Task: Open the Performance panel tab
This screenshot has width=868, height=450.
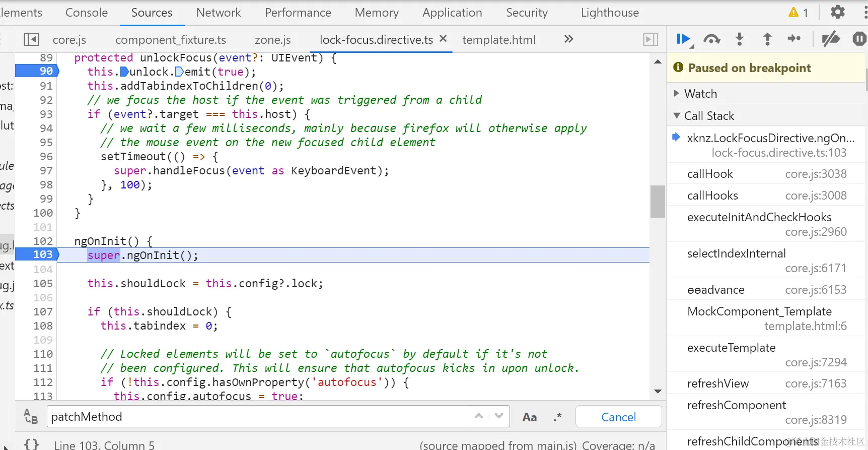Action: (298, 13)
